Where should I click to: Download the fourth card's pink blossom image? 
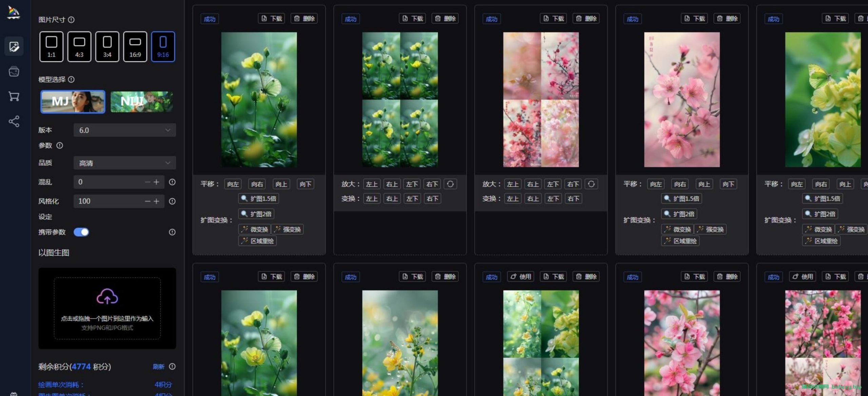(x=695, y=19)
